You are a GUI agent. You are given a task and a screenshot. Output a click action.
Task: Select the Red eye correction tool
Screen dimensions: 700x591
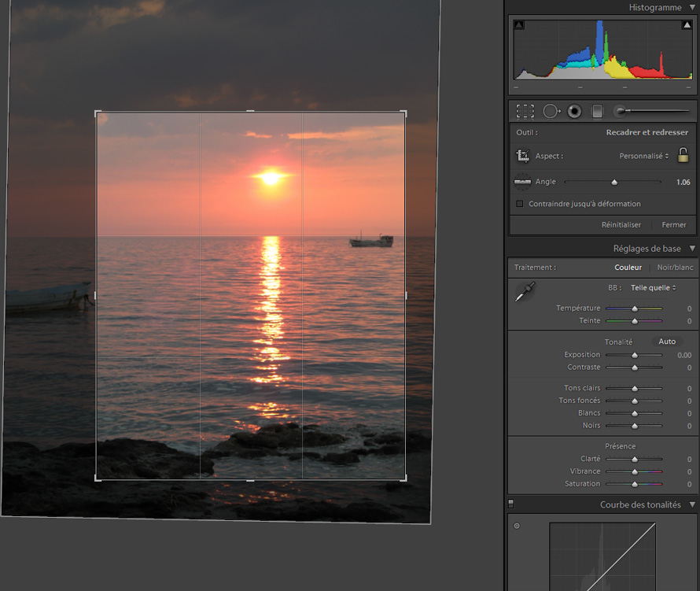575,111
